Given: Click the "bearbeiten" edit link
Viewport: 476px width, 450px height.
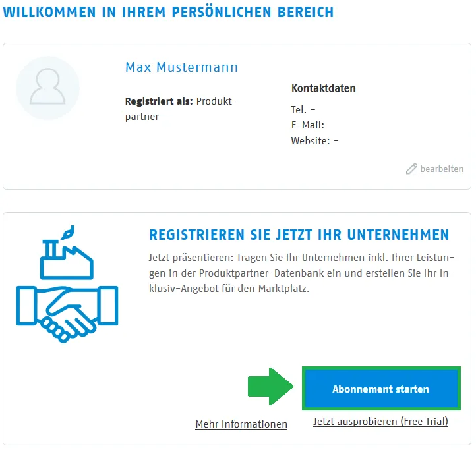Looking at the screenshot, I should pyautogui.click(x=442, y=169).
